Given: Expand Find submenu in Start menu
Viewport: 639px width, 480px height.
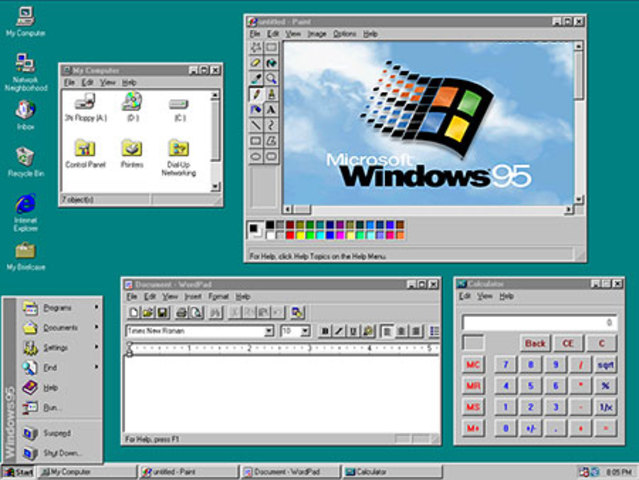Looking at the screenshot, I should coord(61,368).
